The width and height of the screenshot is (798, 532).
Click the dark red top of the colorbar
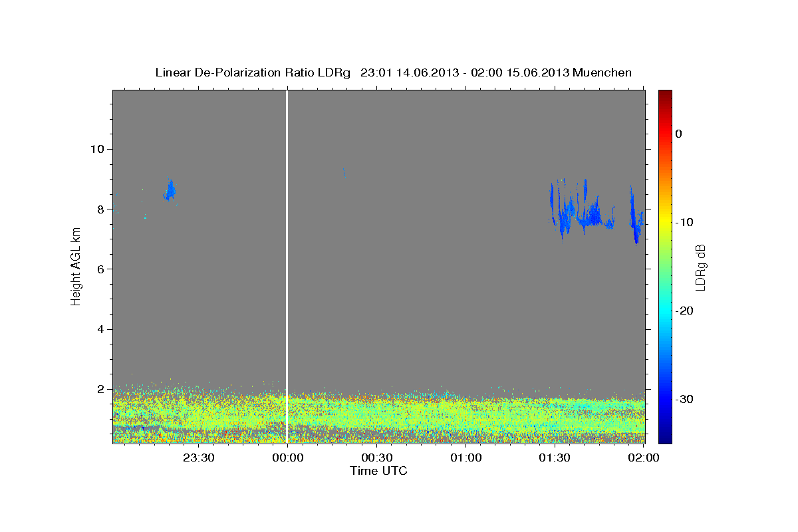coord(665,94)
